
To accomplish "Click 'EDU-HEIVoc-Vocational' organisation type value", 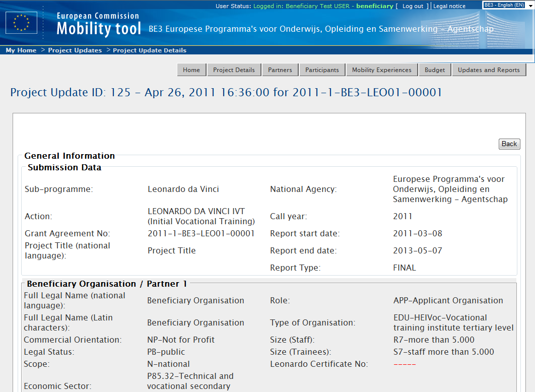I will click(x=453, y=323).
